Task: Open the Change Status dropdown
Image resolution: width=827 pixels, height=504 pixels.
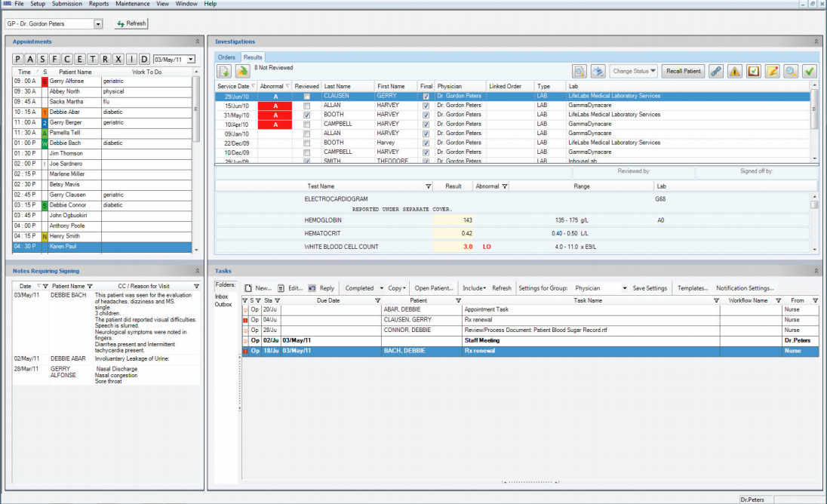Action: click(634, 71)
